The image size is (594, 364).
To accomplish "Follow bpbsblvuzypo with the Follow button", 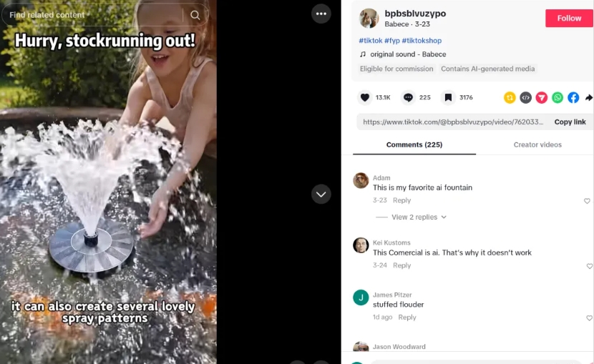I will [570, 18].
